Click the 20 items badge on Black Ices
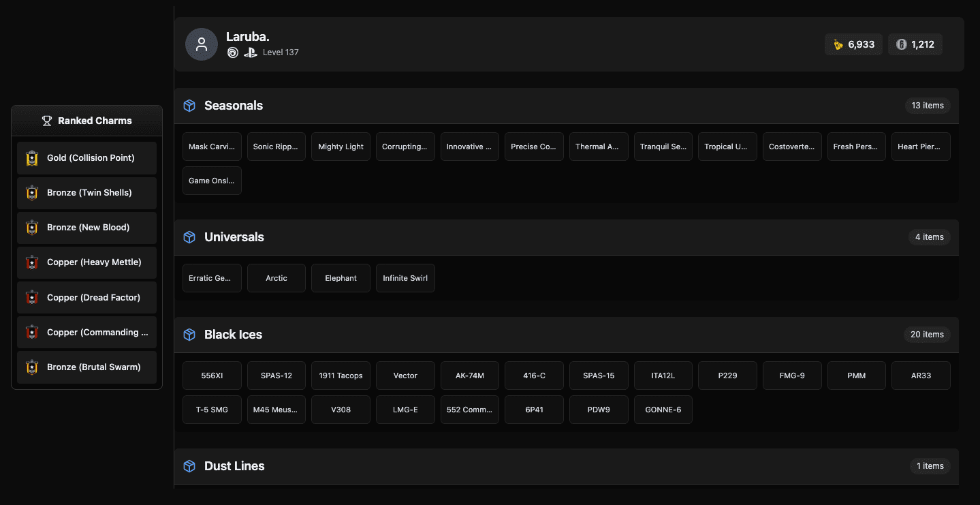This screenshot has height=505, width=980. click(x=927, y=335)
